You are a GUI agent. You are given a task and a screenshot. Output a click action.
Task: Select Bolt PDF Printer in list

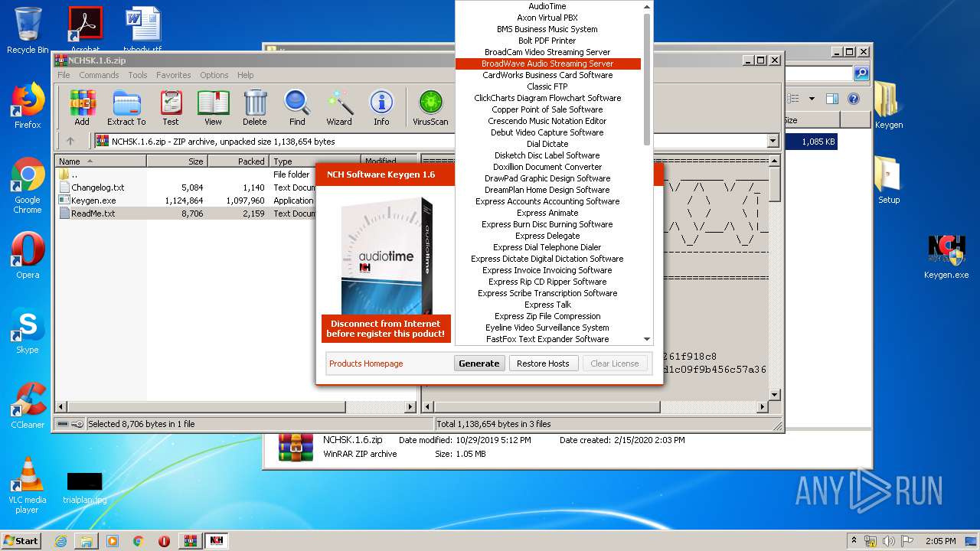tap(548, 41)
